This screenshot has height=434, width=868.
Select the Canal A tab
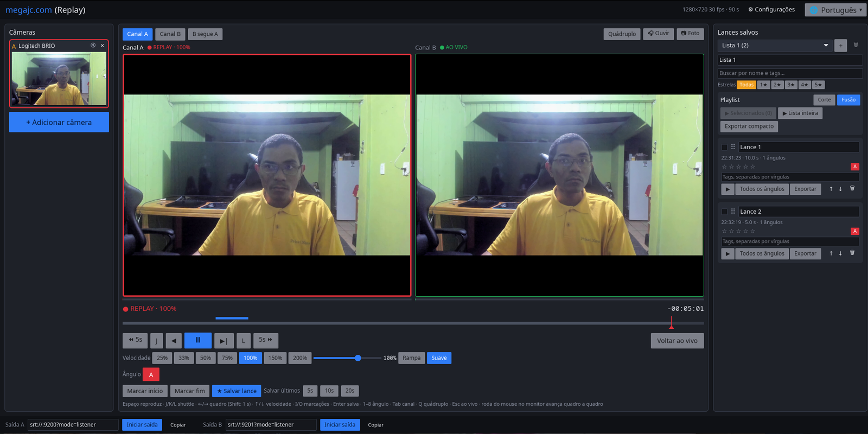click(x=137, y=34)
